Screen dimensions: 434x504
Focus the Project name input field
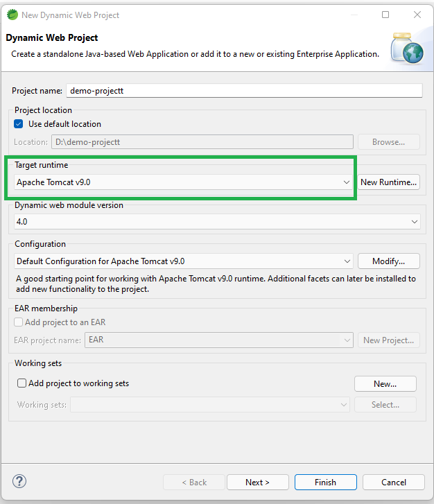pyautogui.click(x=244, y=91)
